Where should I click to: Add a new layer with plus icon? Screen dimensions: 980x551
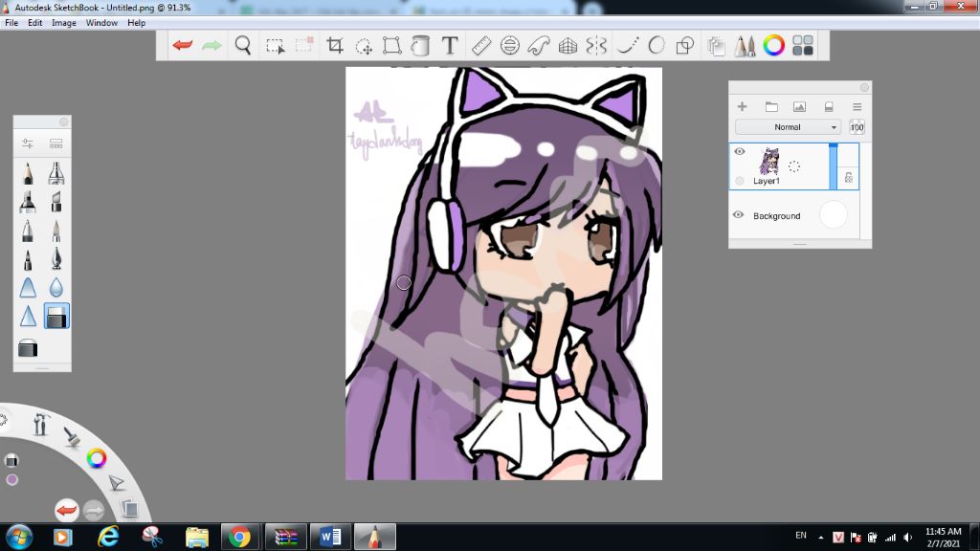point(742,107)
